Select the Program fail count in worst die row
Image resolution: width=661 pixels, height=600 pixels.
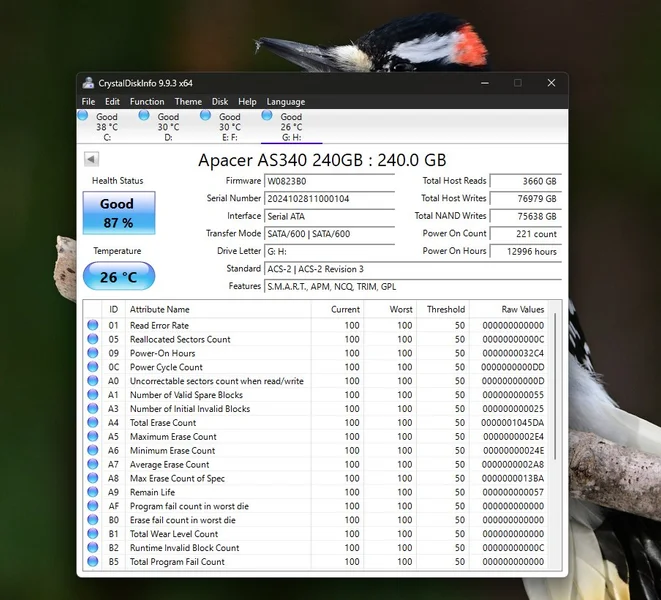[x=317, y=506]
